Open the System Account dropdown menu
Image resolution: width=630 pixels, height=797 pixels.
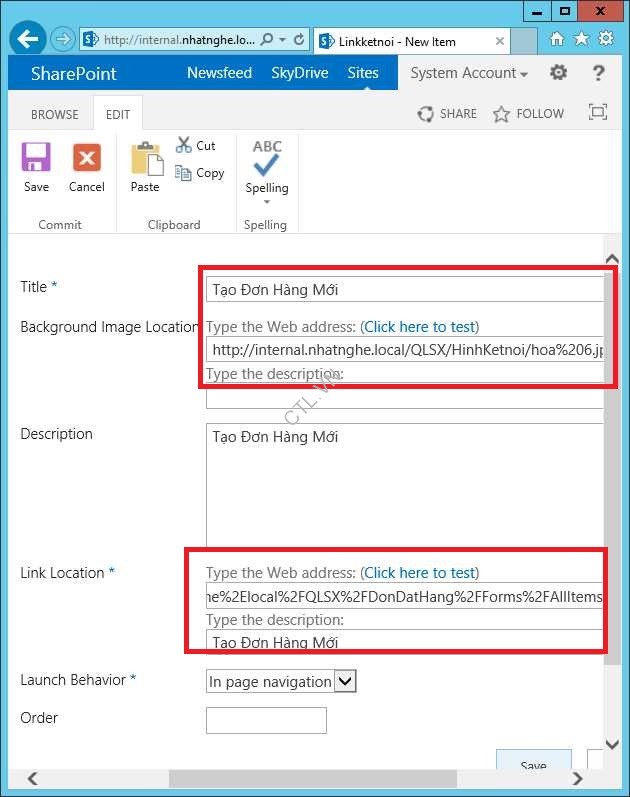[x=469, y=73]
